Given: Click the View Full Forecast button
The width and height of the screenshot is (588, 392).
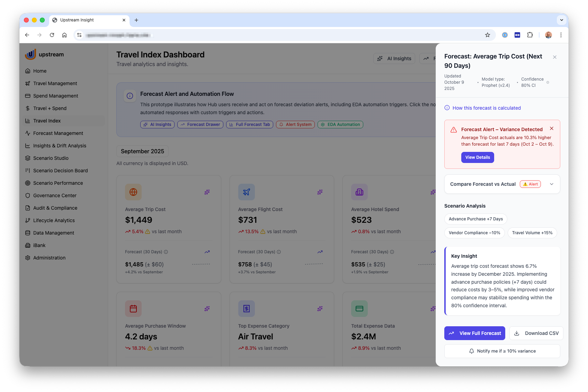Looking at the screenshot, I should tap(474, 333).
